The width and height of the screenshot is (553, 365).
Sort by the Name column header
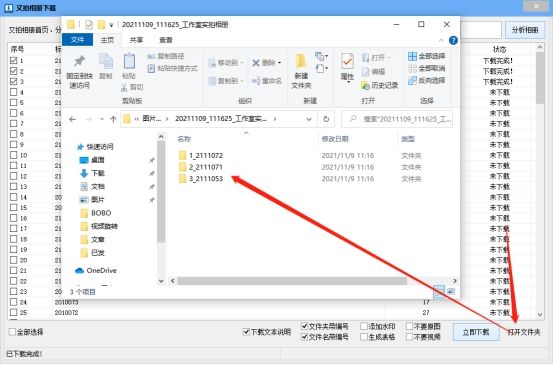pyautogui.click(x=184, y=139)
